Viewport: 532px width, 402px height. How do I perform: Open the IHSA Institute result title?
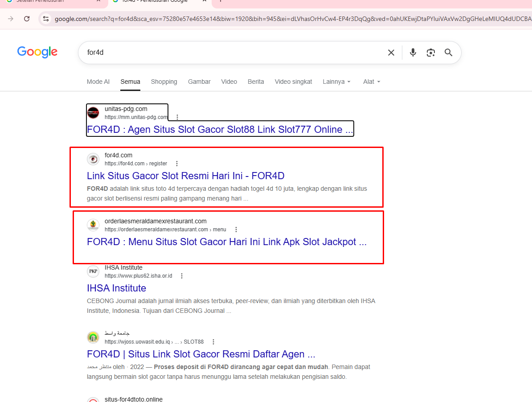(x=116, y=288)
